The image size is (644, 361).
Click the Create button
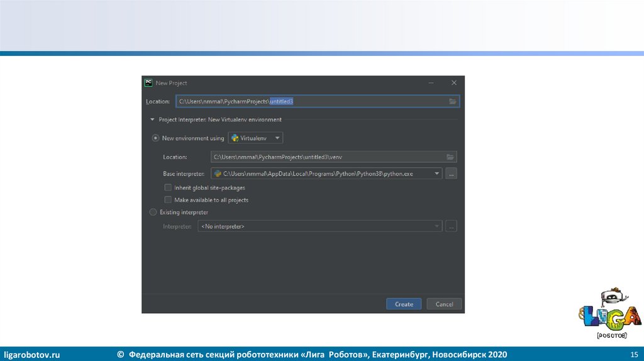click(x=404, y=304)
